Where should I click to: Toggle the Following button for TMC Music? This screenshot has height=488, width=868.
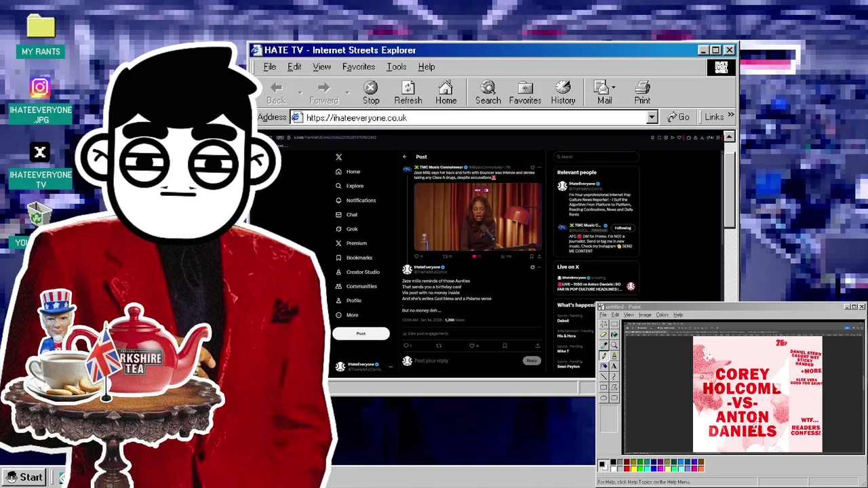point(623,228)
